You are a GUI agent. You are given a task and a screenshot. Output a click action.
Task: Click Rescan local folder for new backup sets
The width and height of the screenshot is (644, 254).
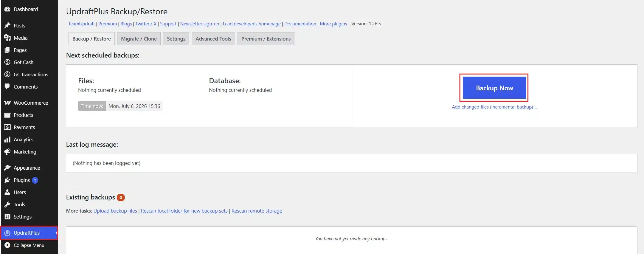click(184, 211)
